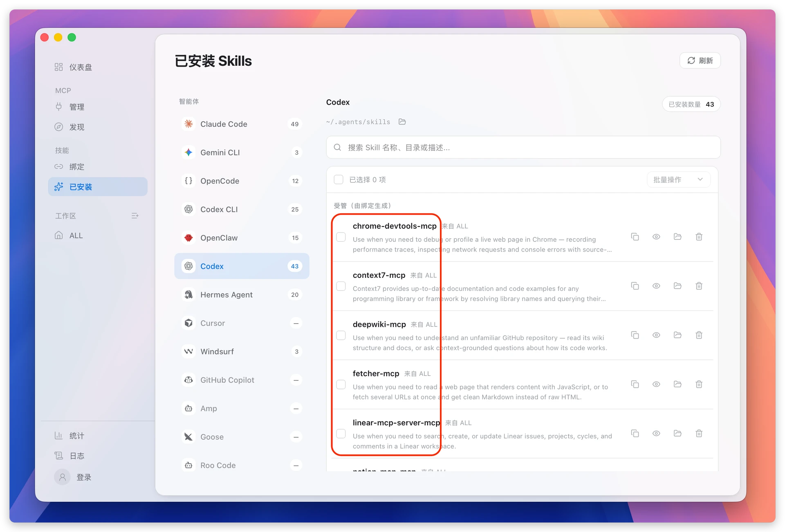Preview the deepwiki-mcp skill via eye icon
This screenshot has height=532, width=785.
tap(656, 335)
